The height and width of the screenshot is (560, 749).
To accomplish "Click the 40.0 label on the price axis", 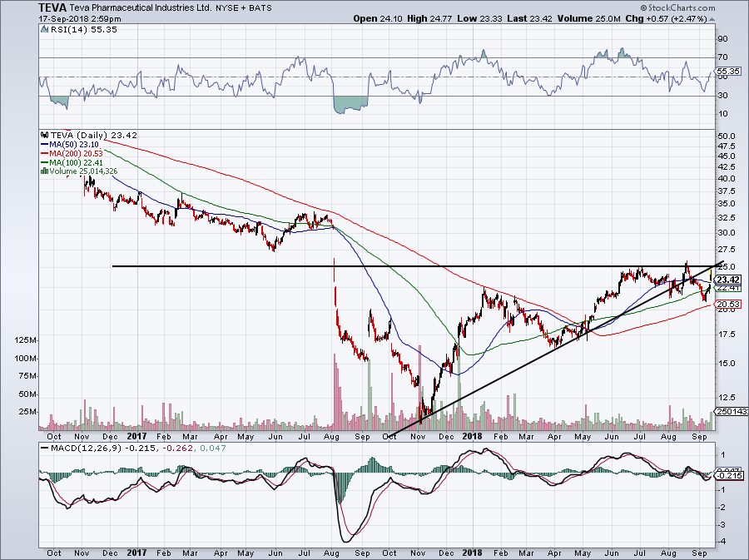I will coord(726,179).
